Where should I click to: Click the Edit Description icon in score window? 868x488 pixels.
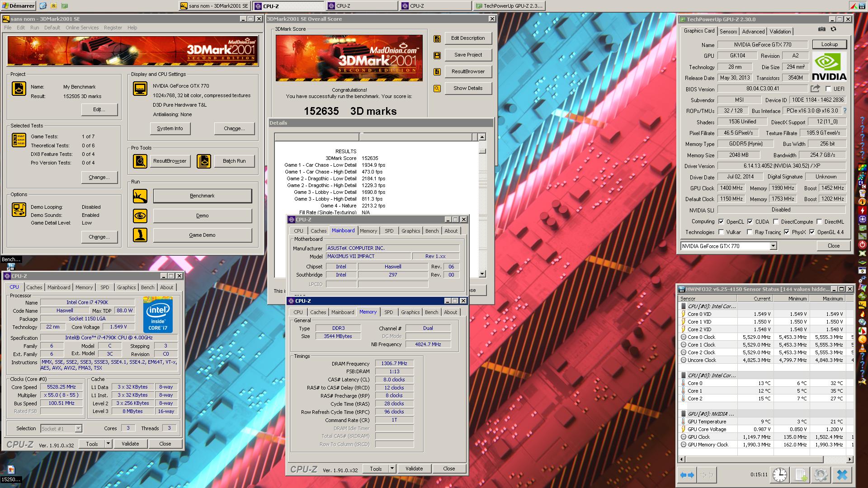[437, 39]
